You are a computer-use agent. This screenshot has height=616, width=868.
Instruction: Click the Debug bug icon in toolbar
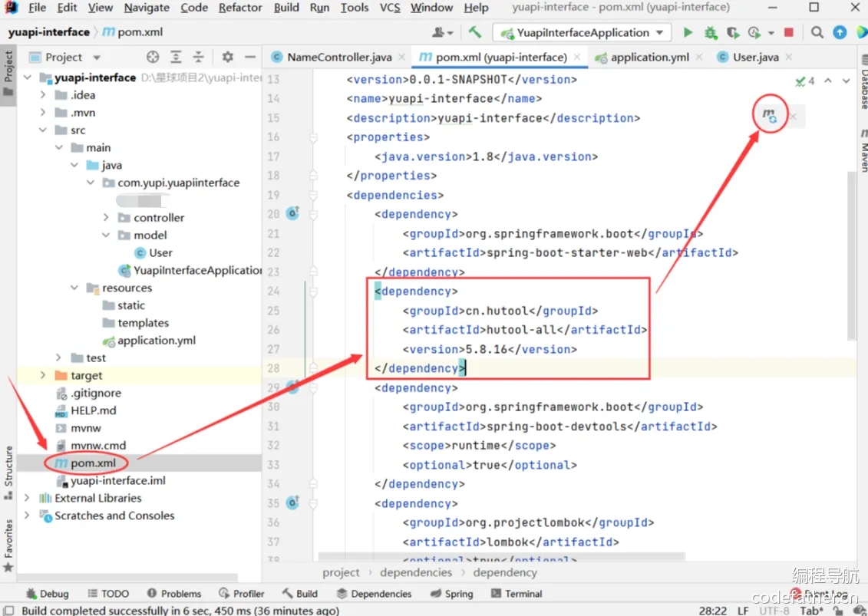[x=711, y=33]
